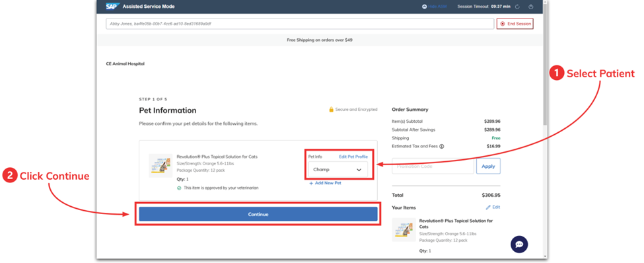Image resolution: width=644 pixels, height=263 pixels.
Task: Click the padlock Secure and Encrypted icon
Action: (331, 110)
